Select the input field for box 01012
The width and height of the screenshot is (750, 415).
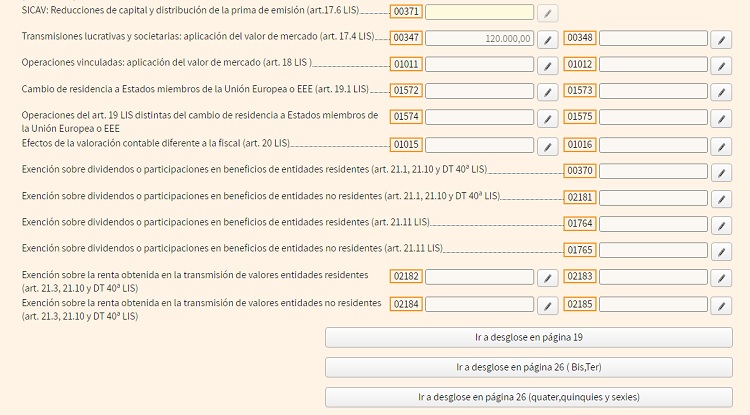(x=653, y=64)
